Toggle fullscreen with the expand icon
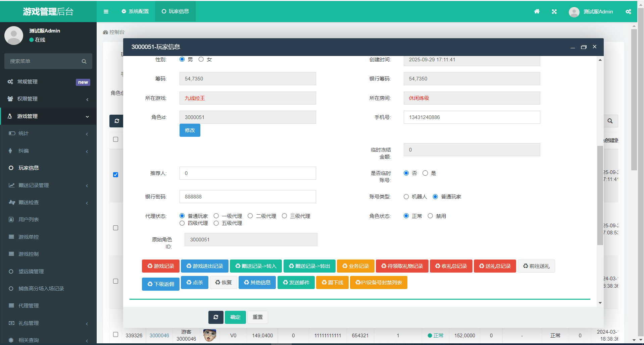 [x=554, y=11]
